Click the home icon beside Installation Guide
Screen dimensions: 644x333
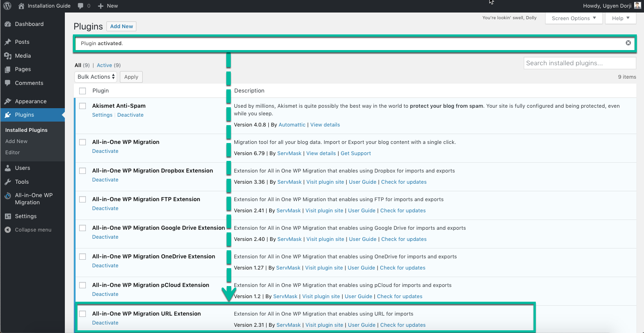click(x=21, y=6)
